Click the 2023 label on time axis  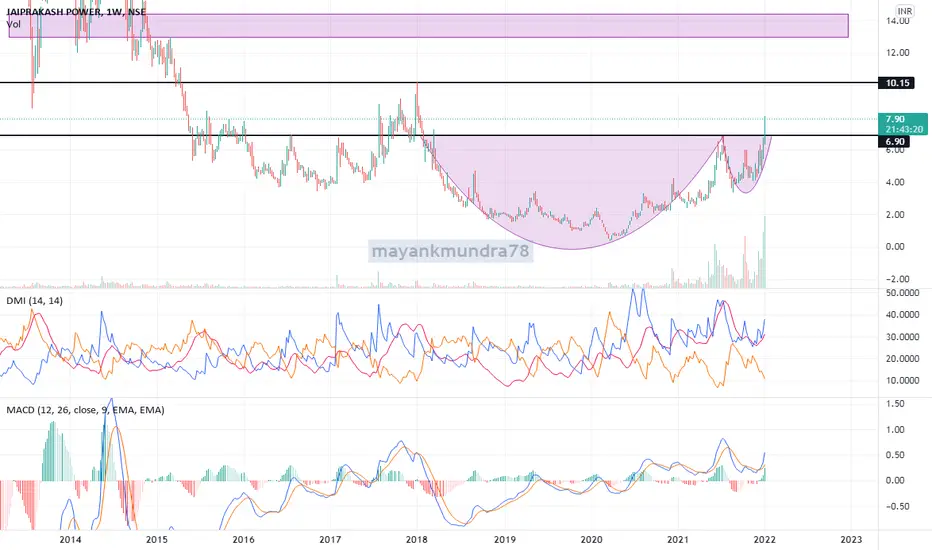coord(851,539)
